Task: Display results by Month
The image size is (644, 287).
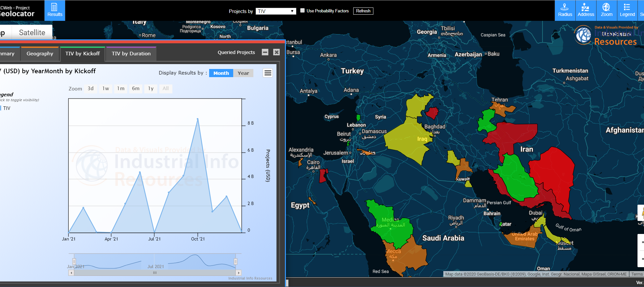Action: tap(221, 73)
